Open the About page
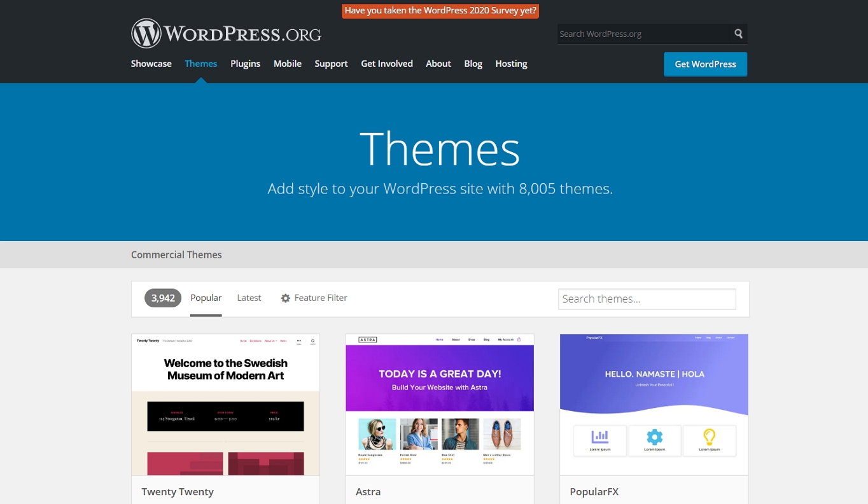This screenshot has width=868, height=504. [x=438, y=64]
